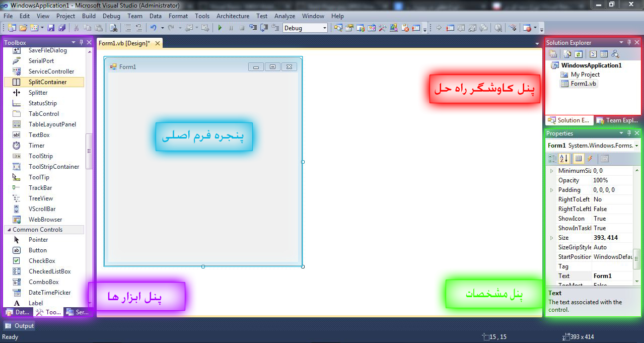644x343 pixels.
Task: Click the Step Into debug icon
Action: (253, 28)
